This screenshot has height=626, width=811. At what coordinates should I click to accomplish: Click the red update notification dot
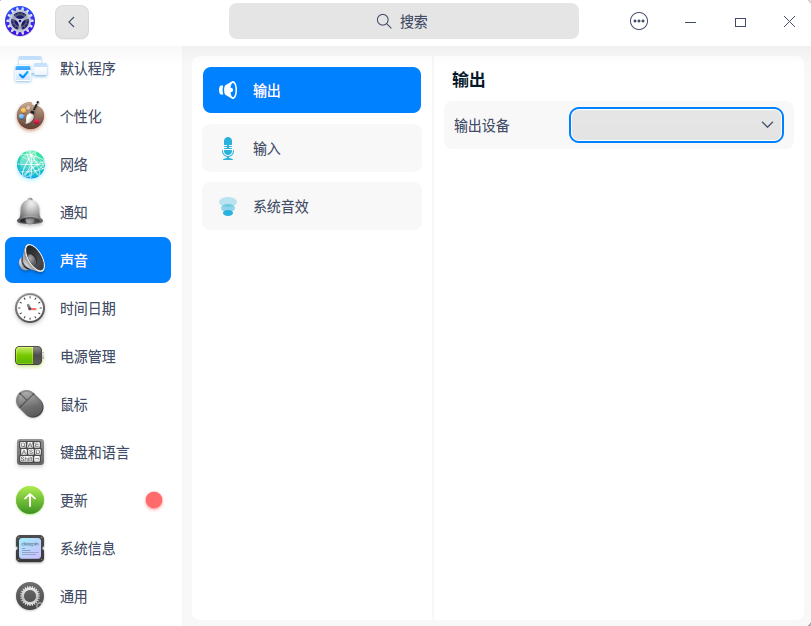click(154, 500)
